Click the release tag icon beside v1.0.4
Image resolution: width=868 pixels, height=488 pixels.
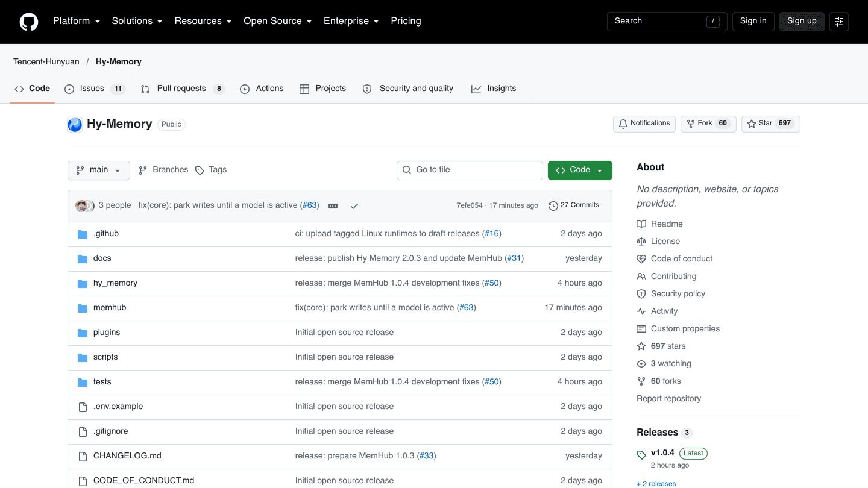[x=641, y=455]
